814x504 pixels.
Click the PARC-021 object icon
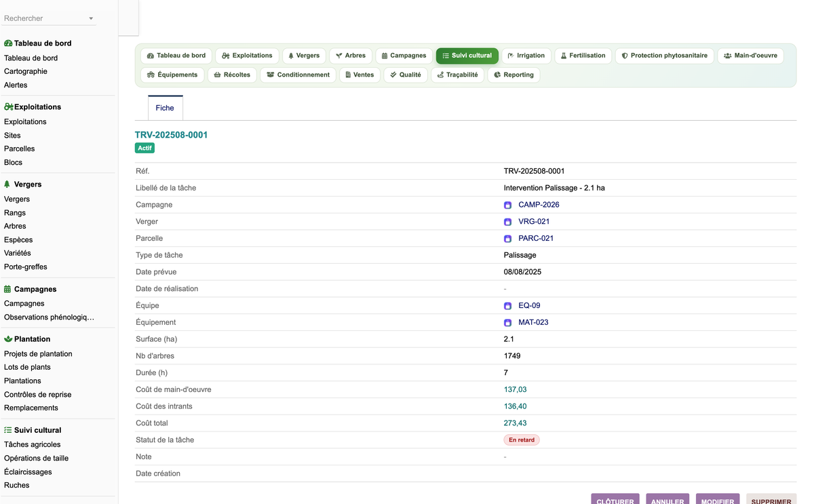click(507, 239)
